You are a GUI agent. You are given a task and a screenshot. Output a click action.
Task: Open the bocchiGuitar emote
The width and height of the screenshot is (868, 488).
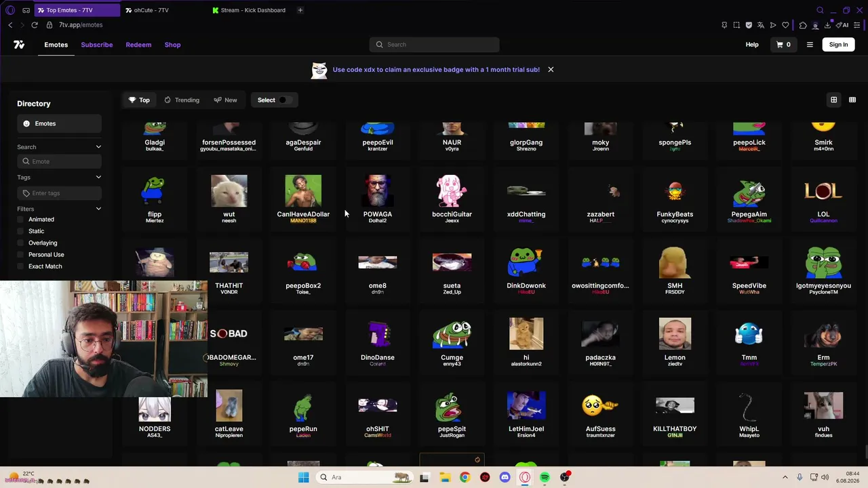click(x=452, y=199)
